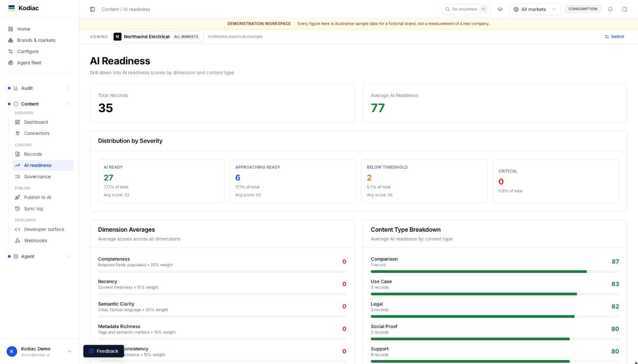
Task: Click the graduation cap icon
Action: point(500,9)
